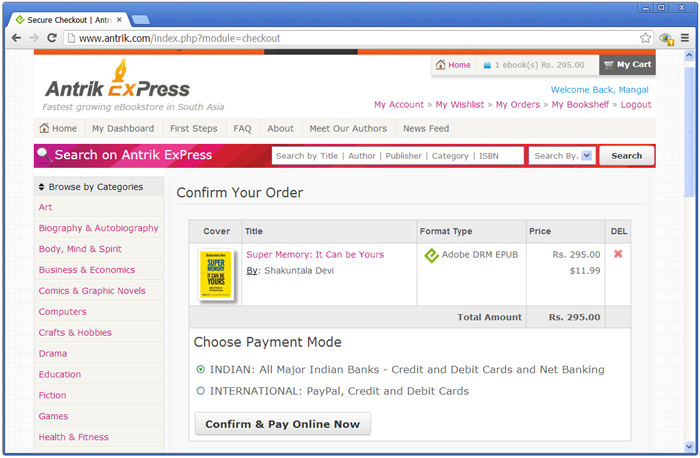Open Body, Mind & Spirit category
Image resolution: width=700 pixels, height=458 pixels.
click(80, 249)
